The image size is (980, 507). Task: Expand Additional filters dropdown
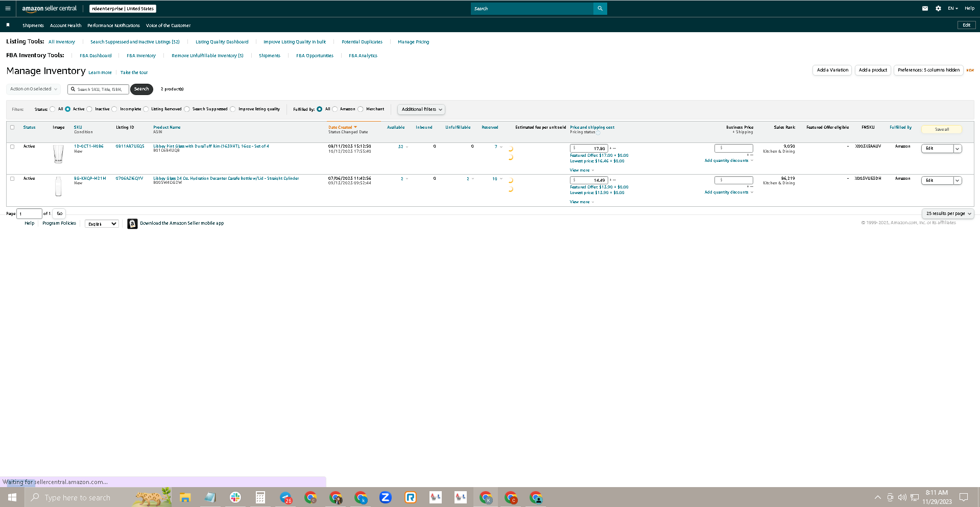(421, 109)
